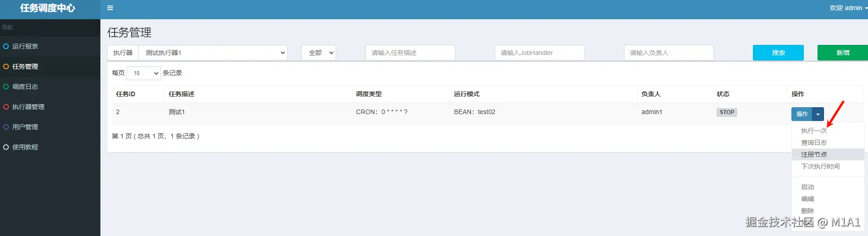
Task: Click the pagination summary 第 1 页 text
Action: [x=155, y=136]
